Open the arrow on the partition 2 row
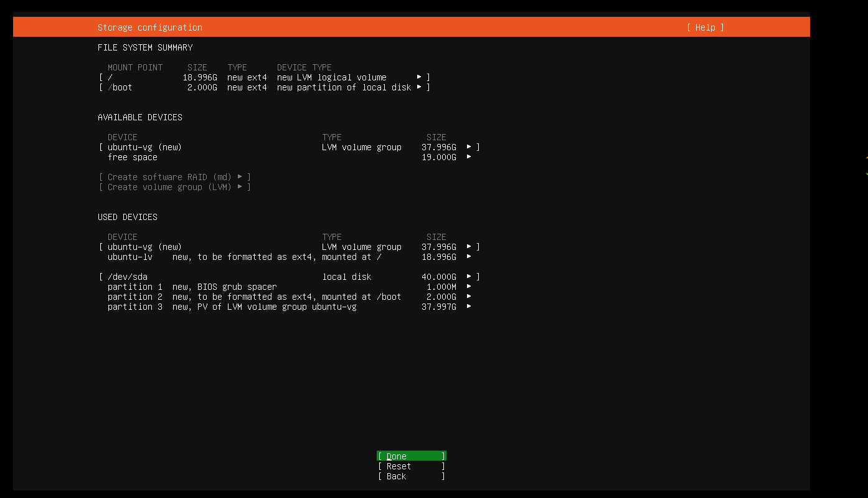868x498 pixels. pyautogui.click(x=469, y=297)
